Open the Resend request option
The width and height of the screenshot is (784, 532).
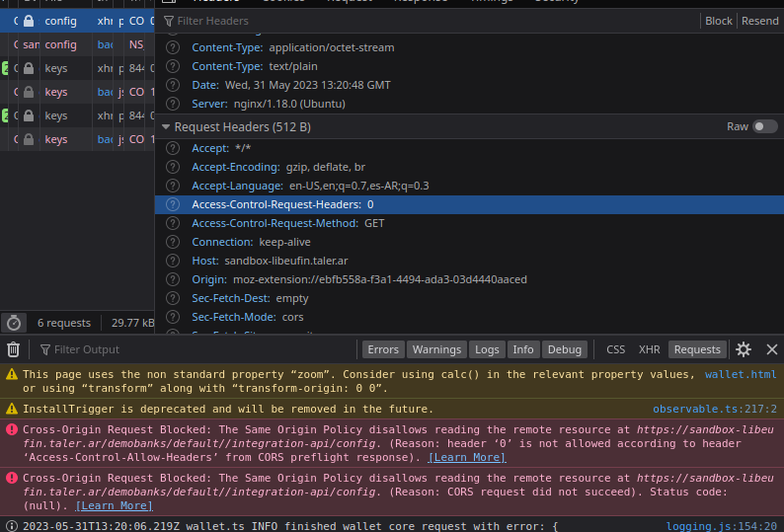(x=759, y=21)
